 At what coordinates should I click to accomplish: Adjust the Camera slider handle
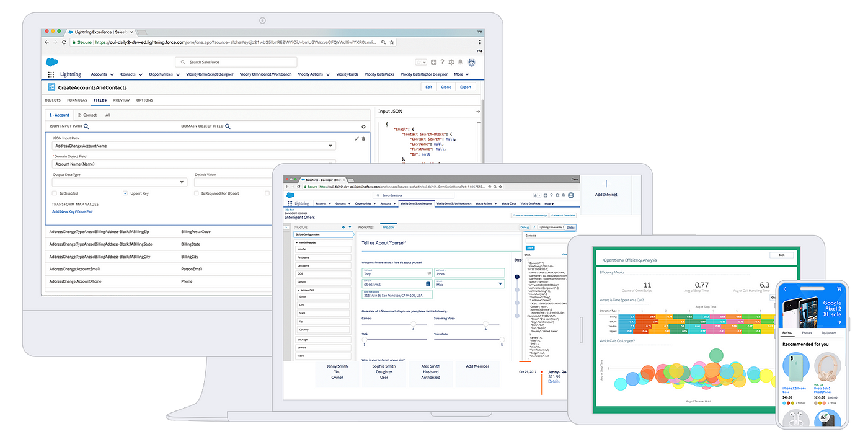[413, 324]
